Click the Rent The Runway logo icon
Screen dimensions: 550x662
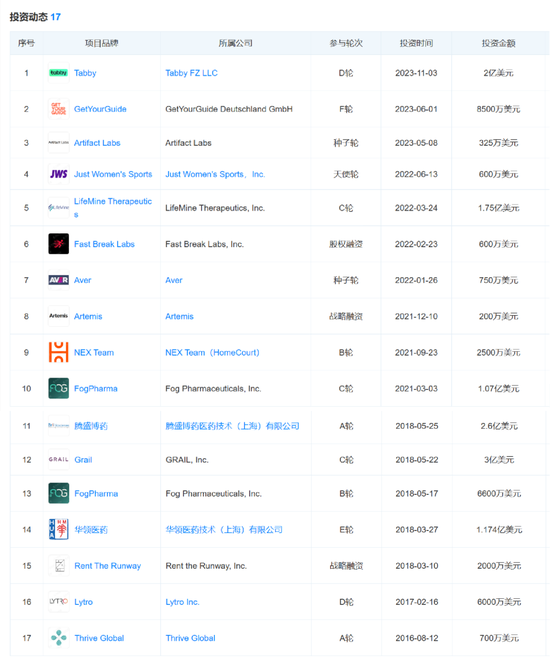click(59, 566)
